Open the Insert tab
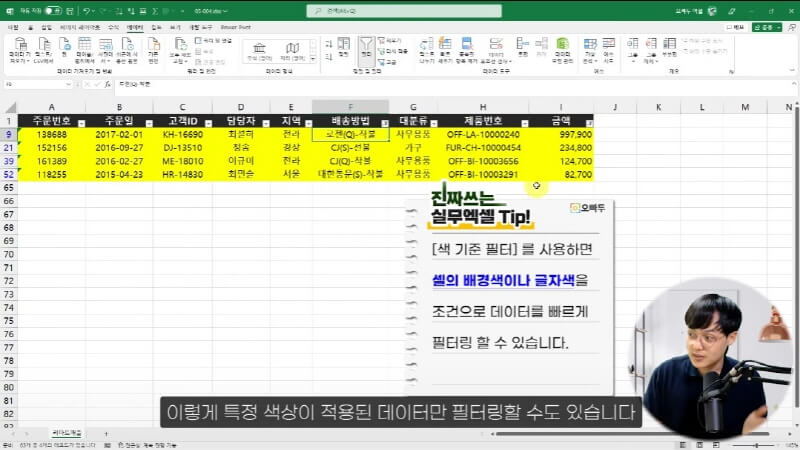 tap(46, 27)
